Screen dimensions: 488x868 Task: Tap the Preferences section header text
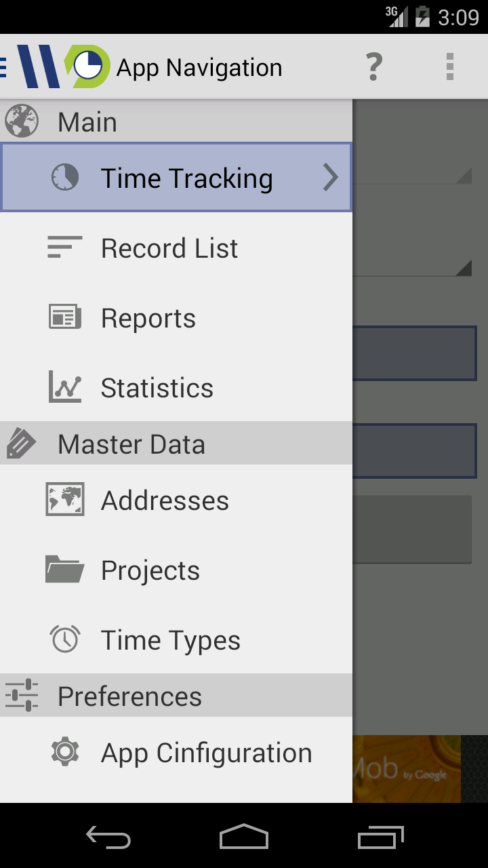click(x=129, y=696)
